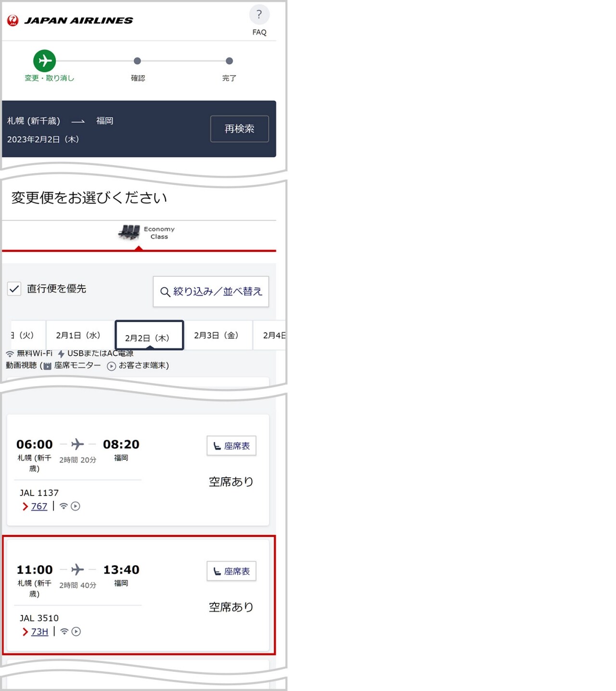616x691 pixels.
Task: Click the お客さま端末 play icon
Action: pyautogui.click(x=111, y=366)
